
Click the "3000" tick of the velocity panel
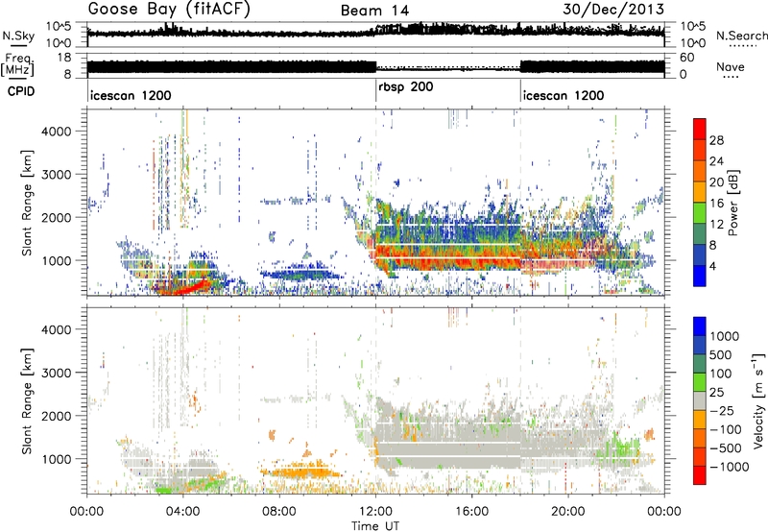point(56,373)
